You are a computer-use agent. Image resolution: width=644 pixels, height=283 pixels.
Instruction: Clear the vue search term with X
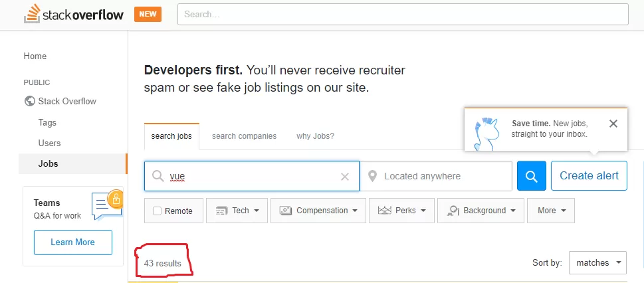click(x=344, y=177)
